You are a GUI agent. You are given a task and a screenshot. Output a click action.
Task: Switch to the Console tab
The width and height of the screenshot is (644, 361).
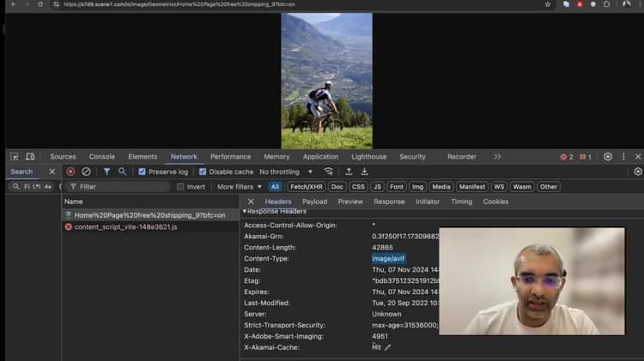[102, 157]
